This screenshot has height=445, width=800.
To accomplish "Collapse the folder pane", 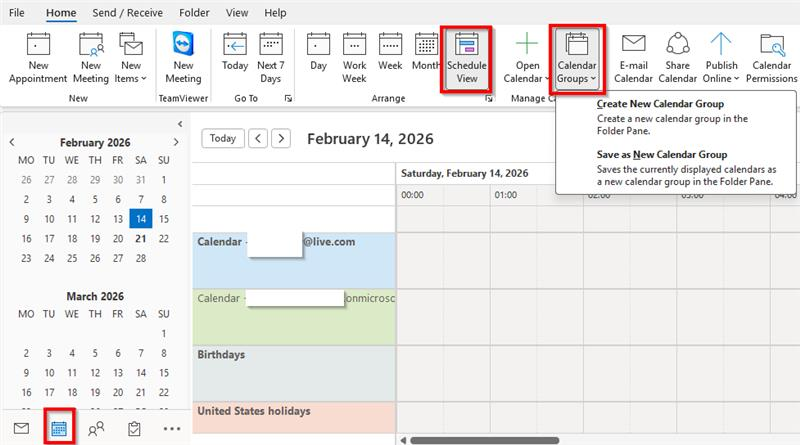I will pos(180,124).
